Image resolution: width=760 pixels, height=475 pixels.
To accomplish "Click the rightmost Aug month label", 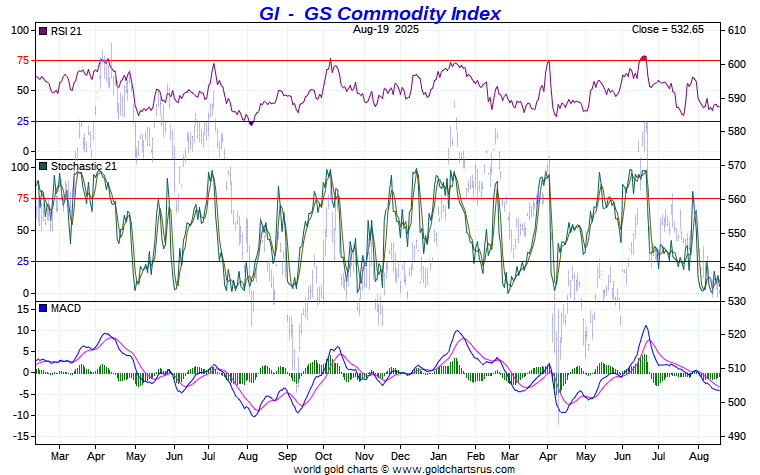I will (698, 456).
